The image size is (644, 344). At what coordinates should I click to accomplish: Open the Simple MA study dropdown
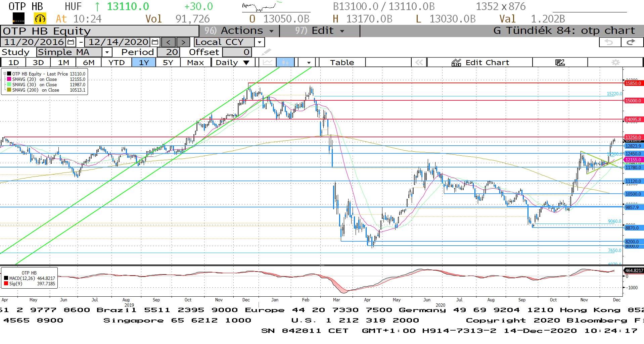point(107,52)
